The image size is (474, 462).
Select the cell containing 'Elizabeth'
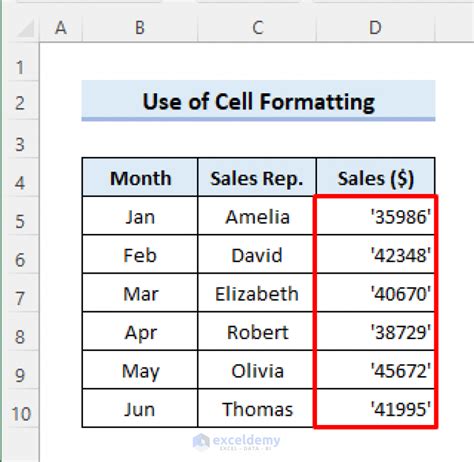(x=257, y=293)
